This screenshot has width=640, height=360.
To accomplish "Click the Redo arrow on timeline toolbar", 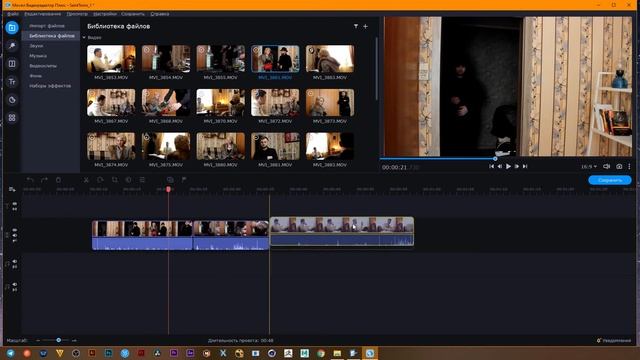I will pyautogui.click(x=44, y=180).
